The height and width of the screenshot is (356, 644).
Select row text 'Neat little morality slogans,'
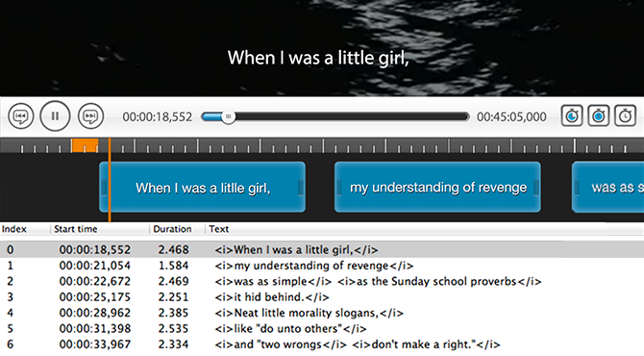click(307, 313)
